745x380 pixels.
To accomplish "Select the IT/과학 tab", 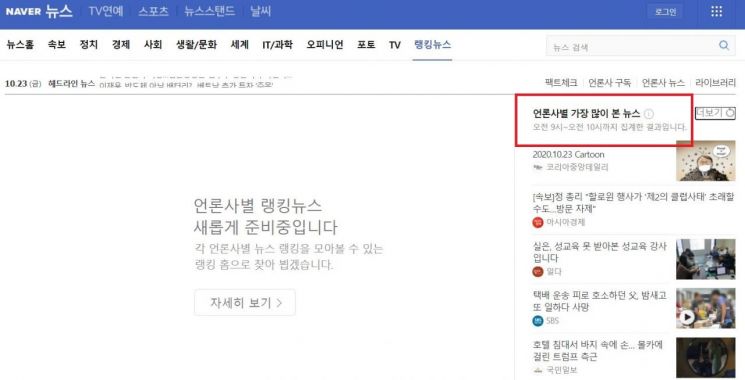I will pyautogui.click(x=277, y=45).
